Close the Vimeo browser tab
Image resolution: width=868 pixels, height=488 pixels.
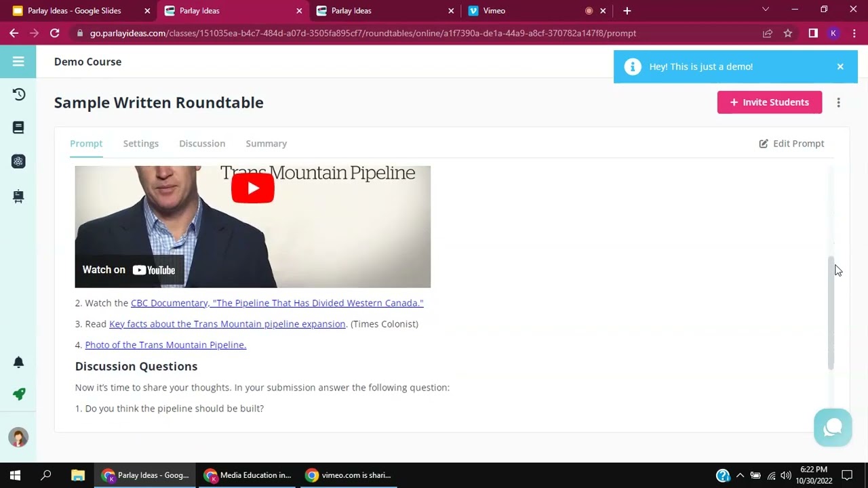coord(603,11)
